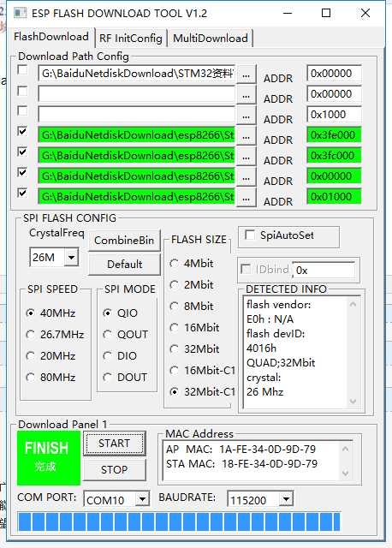Image resolution: width=392 pixels, height=548 pixels.
Task: Maximize the ESP Flash Download Tool window
Action: (326, 14)
